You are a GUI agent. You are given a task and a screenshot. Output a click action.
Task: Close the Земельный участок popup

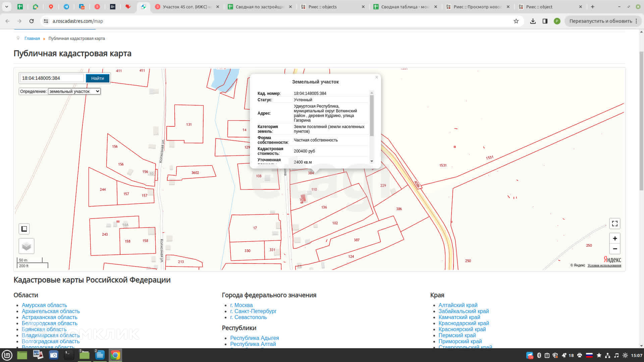377,77
